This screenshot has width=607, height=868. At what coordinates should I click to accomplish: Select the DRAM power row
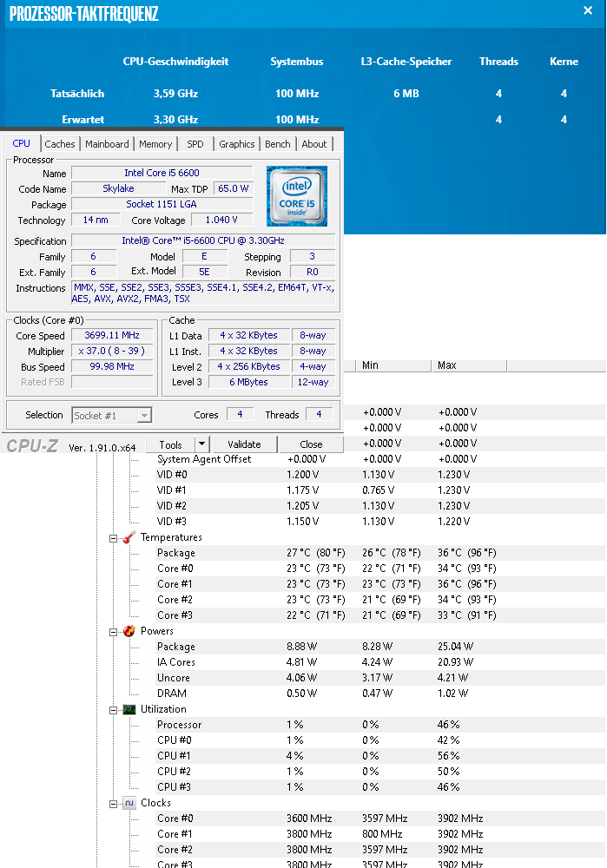click(x=380, y=693)
